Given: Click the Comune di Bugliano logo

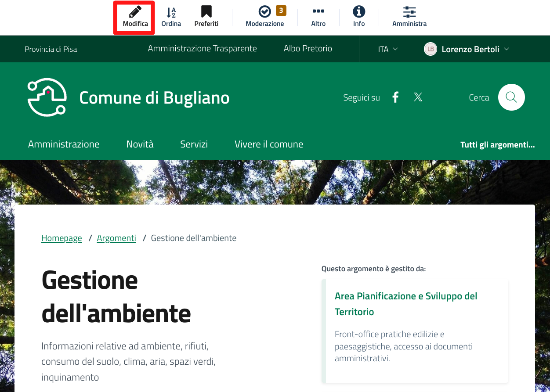Looking at the screenshot, I should click(47, 97).
